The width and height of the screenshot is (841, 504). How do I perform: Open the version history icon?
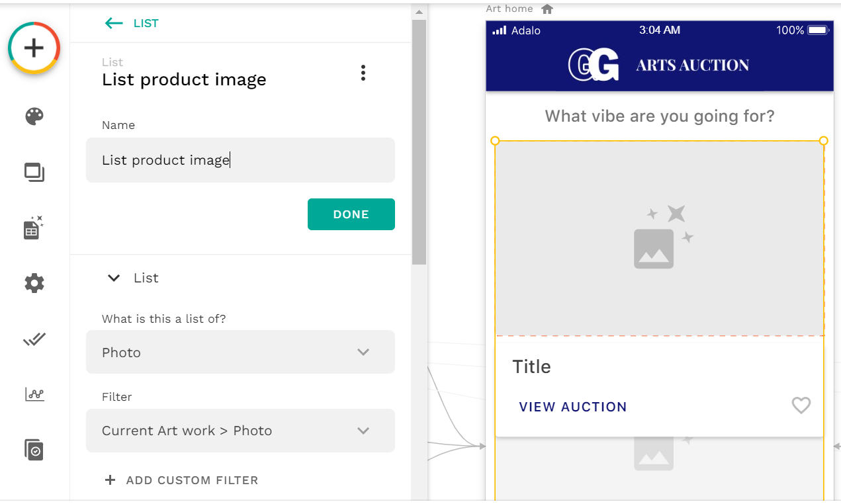[x=34, y=450]
